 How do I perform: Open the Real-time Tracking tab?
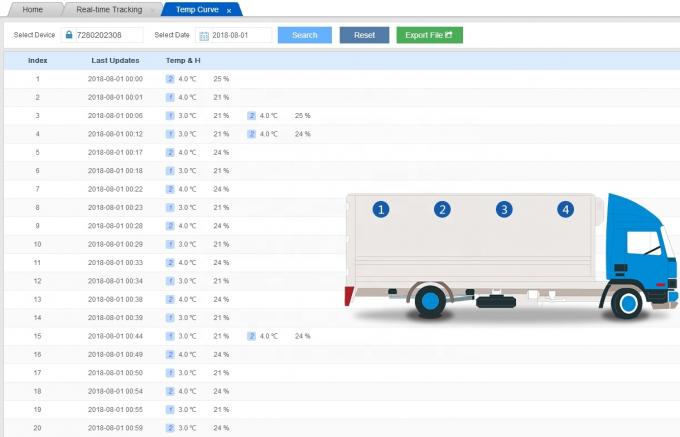coord(109,9)
